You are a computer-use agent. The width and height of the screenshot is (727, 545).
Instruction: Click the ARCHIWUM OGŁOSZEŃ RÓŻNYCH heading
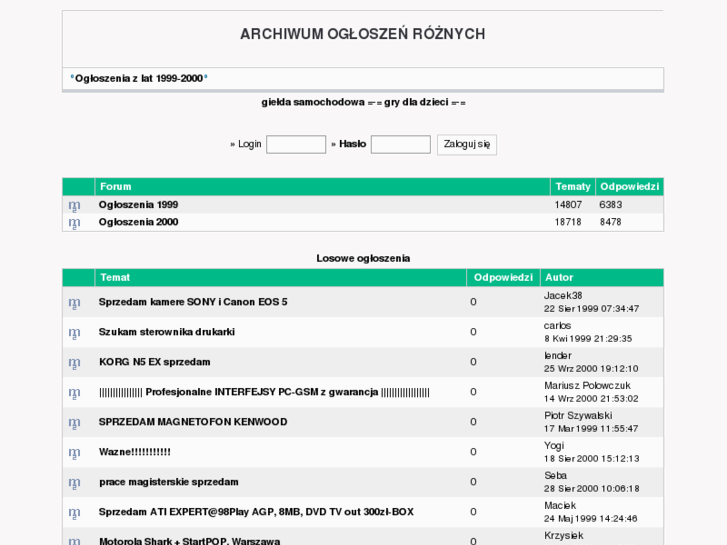363,34
